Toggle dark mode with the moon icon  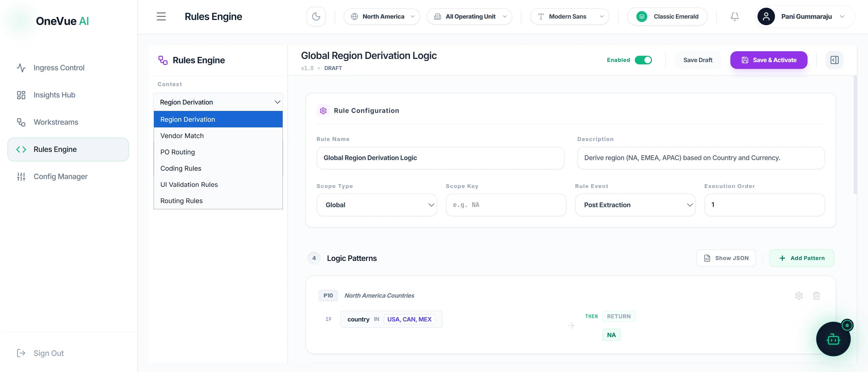(316, 17)
